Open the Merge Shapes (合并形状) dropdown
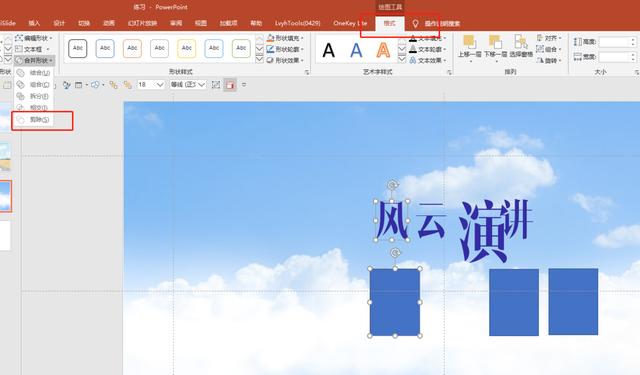The height and width of the screenshot is (375, 640). point(34,60)
